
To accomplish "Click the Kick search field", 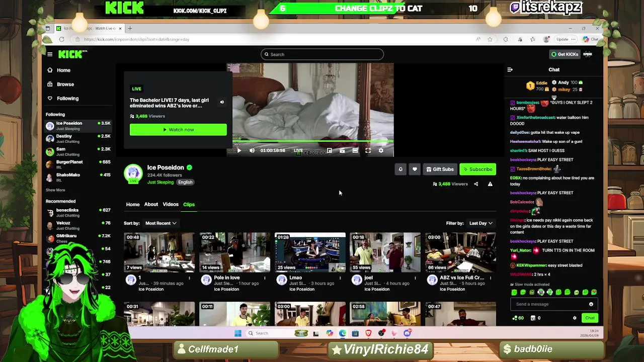I will click(322, 54).
